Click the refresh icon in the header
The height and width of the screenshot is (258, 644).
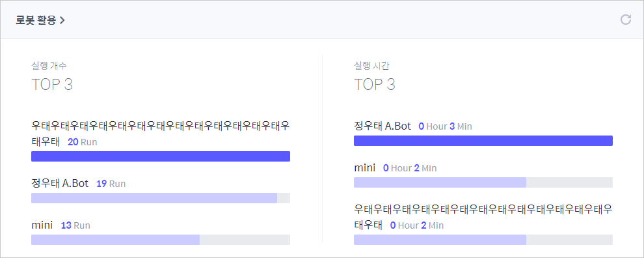click(625, 20)
